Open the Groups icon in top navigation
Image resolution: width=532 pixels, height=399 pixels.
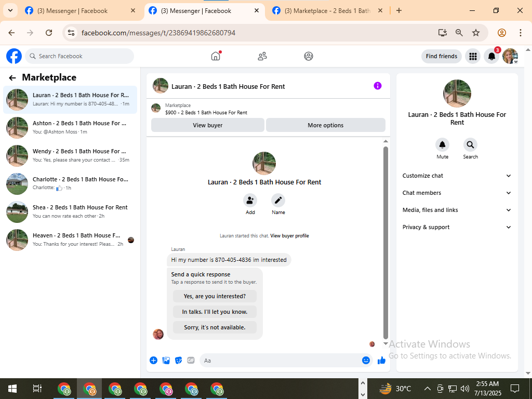pyautogui.click(x=309, y=56)
